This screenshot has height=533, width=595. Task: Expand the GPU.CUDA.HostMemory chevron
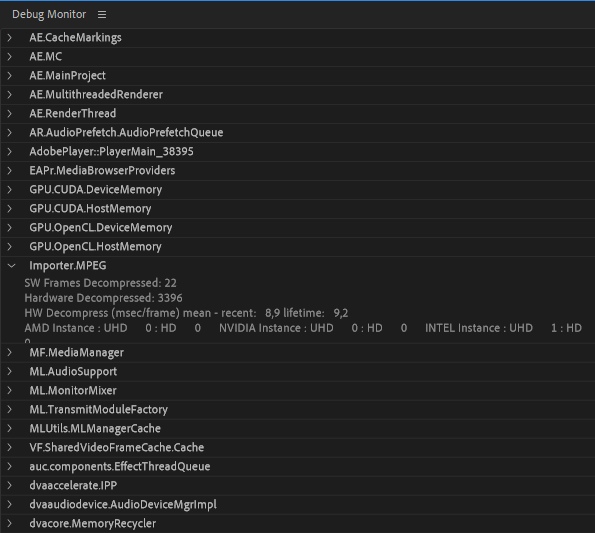[10, 208]
